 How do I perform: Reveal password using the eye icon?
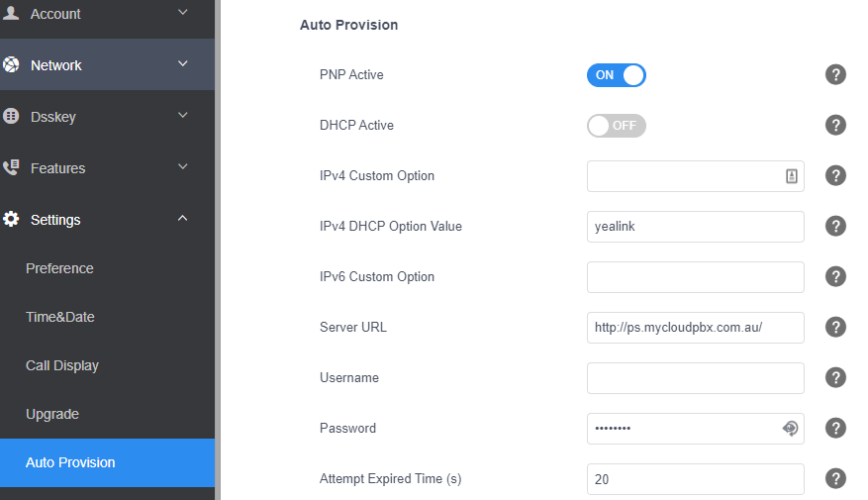click(x=790, y=428)
